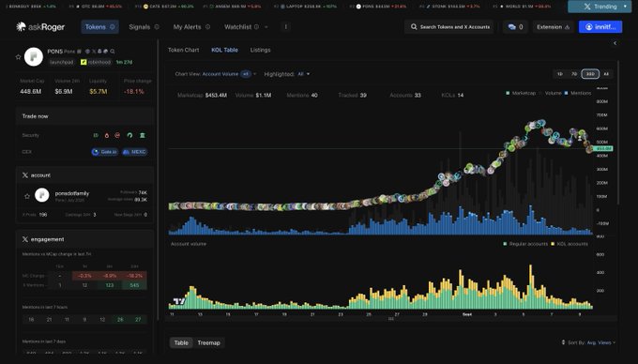The height and width of the screenshot is (364, 638).
Task: Switch to the Listings tab
Action: coord(261,50)
